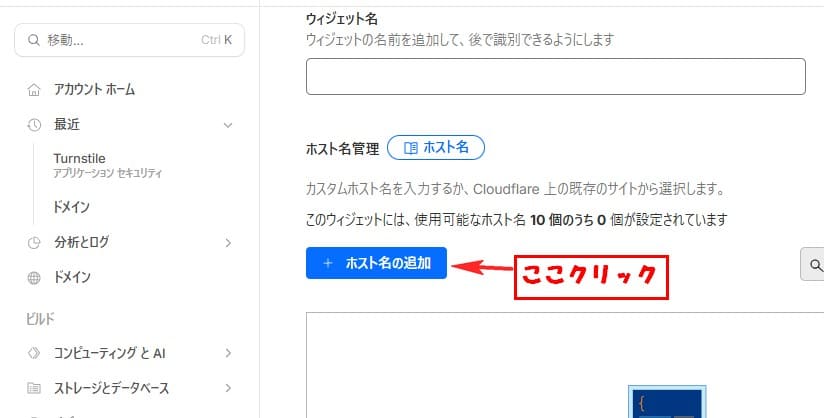Click the ホスト名の追加 button

(x=376, y=263)
